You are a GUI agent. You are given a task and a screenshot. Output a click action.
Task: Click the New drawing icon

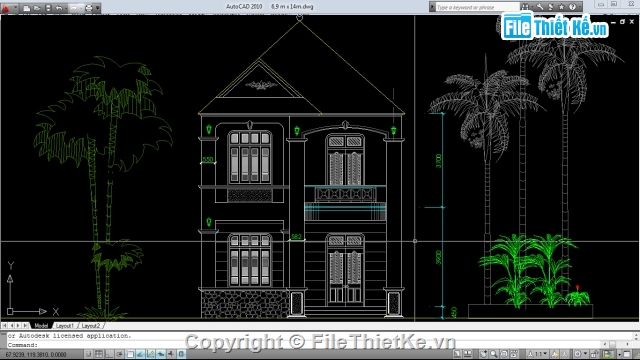point(27,8)
